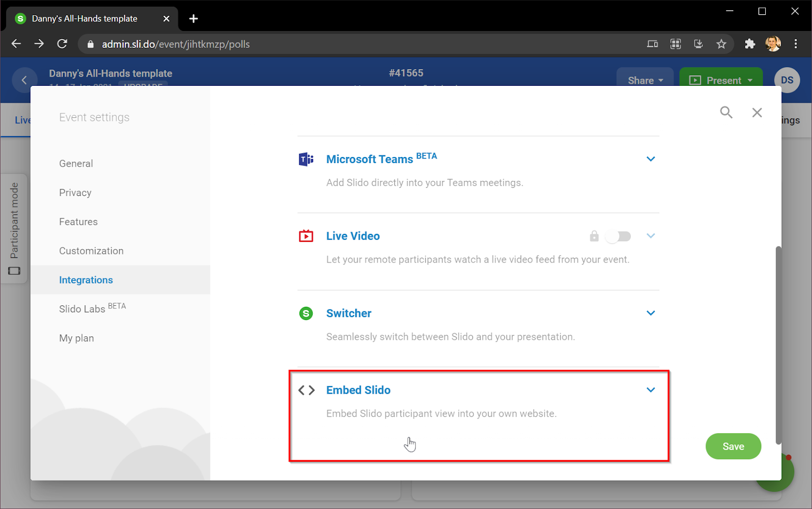Image resolution: width=812 pixels, height=509 pixels.
Task: Click the green Save button
Action: [x=733, y=447]
